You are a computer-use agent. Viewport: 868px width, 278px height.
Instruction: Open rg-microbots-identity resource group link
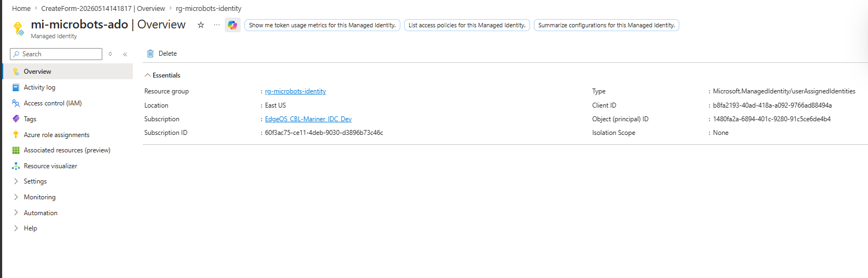[x=295, y=91]
